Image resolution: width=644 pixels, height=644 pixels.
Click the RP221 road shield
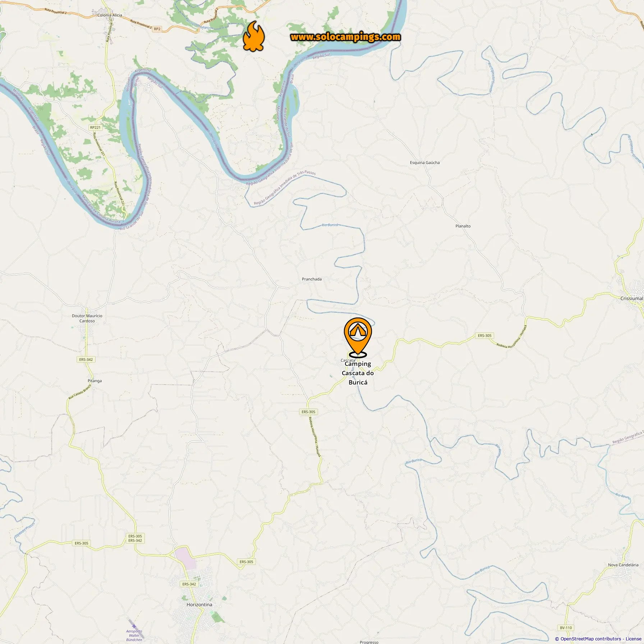pos(95,127)
